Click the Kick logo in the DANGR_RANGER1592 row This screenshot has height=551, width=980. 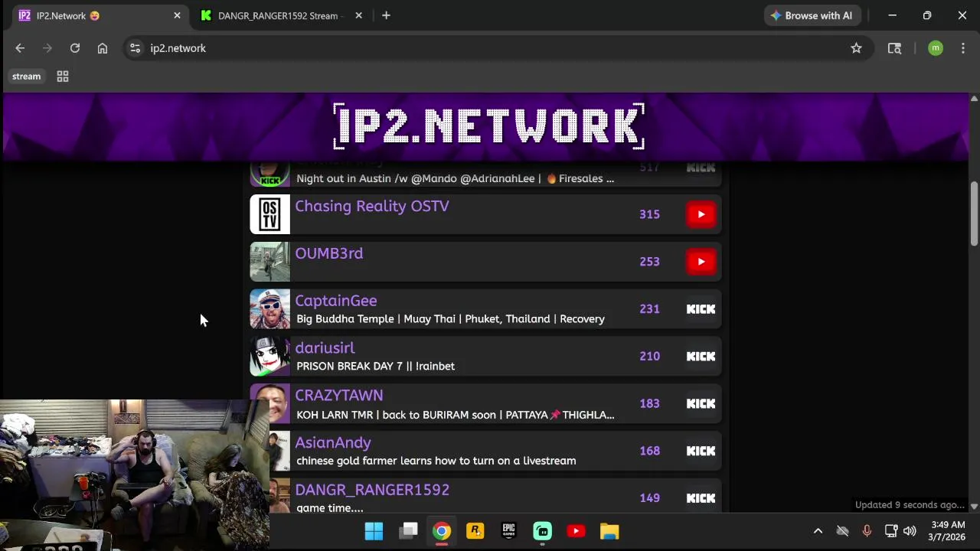tap(701, 498)
